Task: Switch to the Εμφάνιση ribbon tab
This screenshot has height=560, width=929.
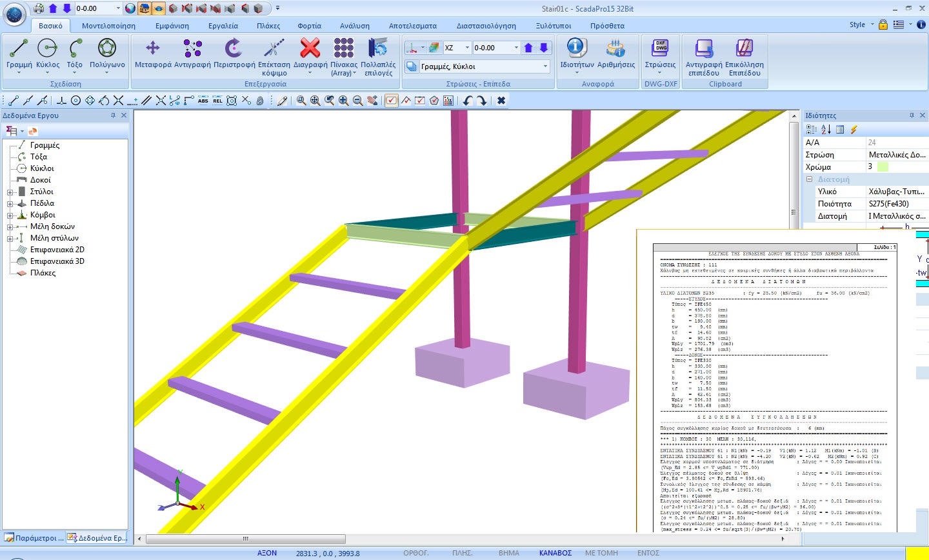Action: 172,26
